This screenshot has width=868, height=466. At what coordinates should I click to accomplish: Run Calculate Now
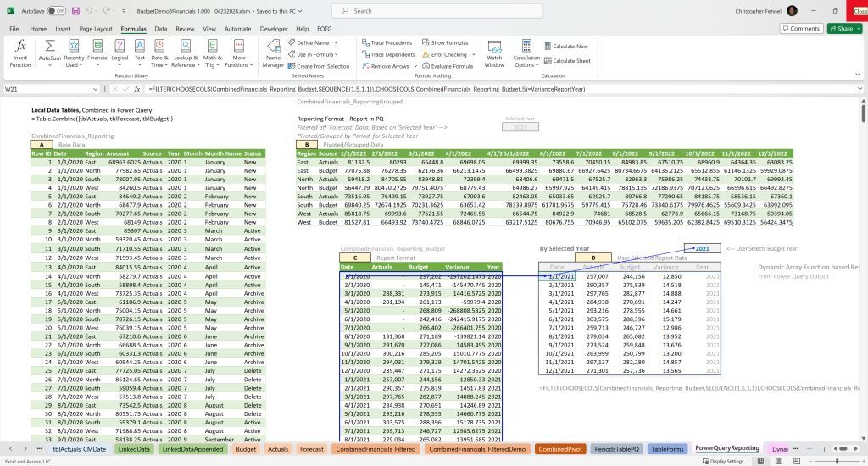(565, 47)
